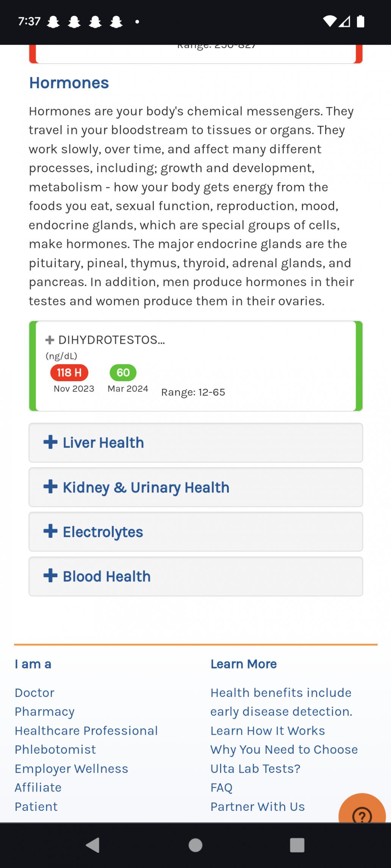Expand the Dihydrotestosterone result details
The width and height of the screenshot is (391, 868).
(105, 340)
